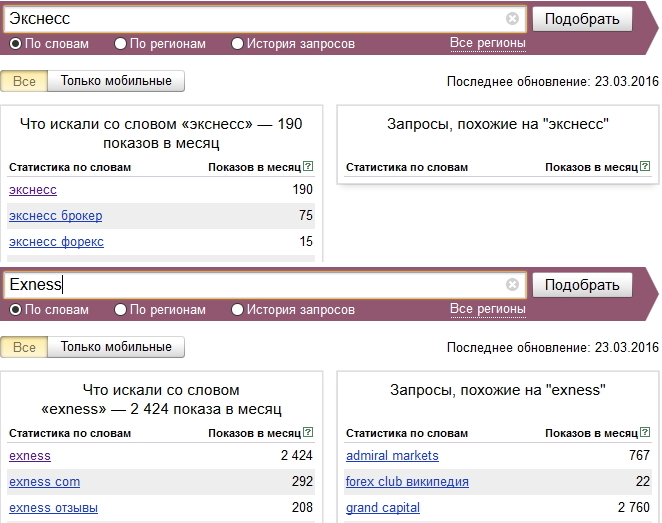The image size is (662, 523).
Task: Click the '2 760' value for grand capital
Action: (x=634, y=507)
